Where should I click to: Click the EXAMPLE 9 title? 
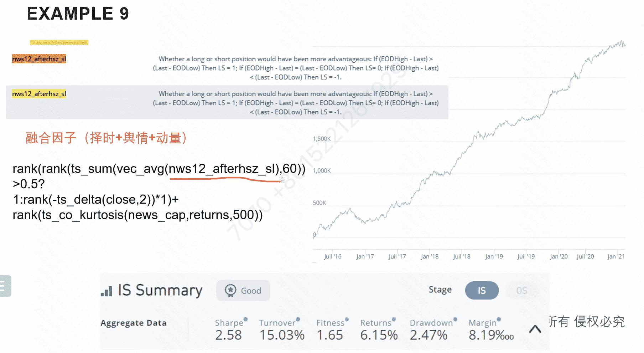(78, 14)
